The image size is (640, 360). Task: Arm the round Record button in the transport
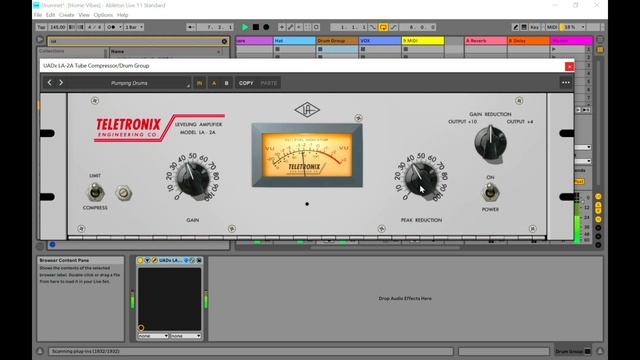point(266,27)
